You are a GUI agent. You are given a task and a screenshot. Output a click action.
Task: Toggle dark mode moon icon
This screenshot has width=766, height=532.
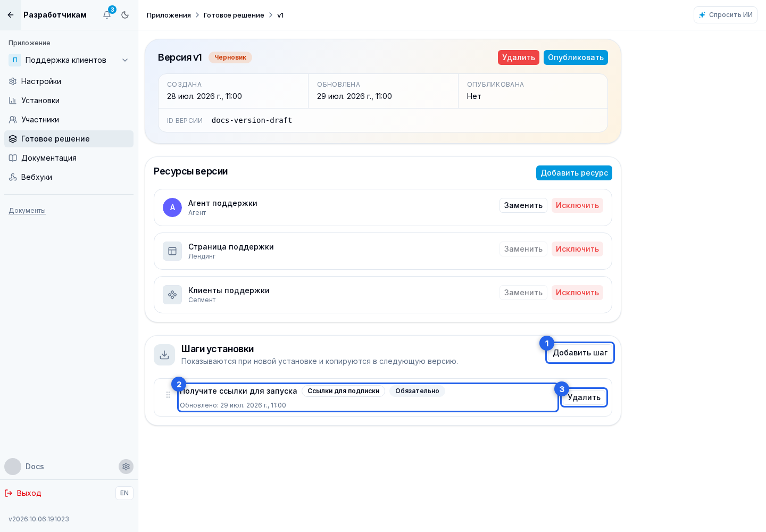[x=125, y=15]
